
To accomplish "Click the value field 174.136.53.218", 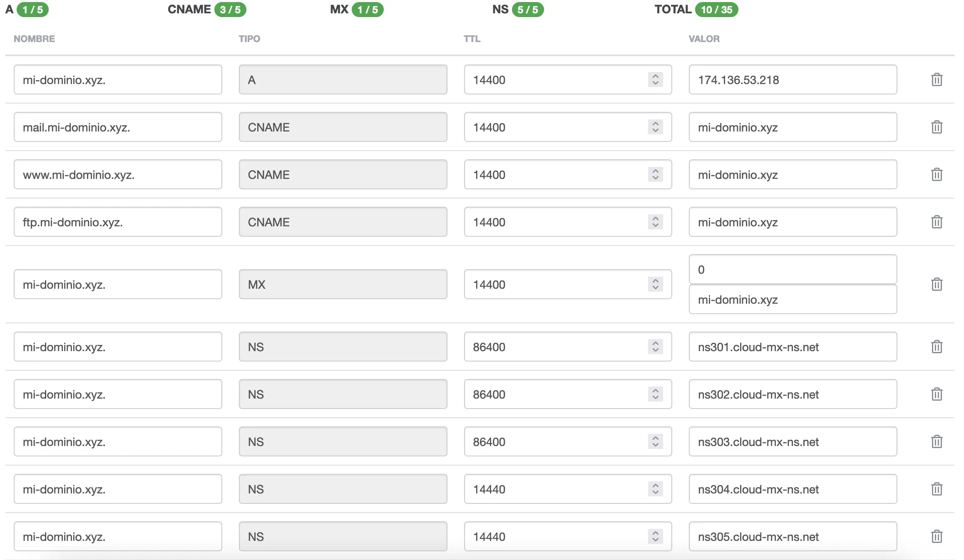I will [793, 79].
